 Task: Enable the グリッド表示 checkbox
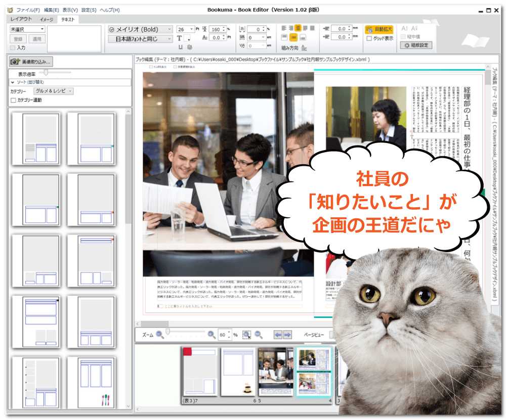pyautogui.click(x=369, y=38)
